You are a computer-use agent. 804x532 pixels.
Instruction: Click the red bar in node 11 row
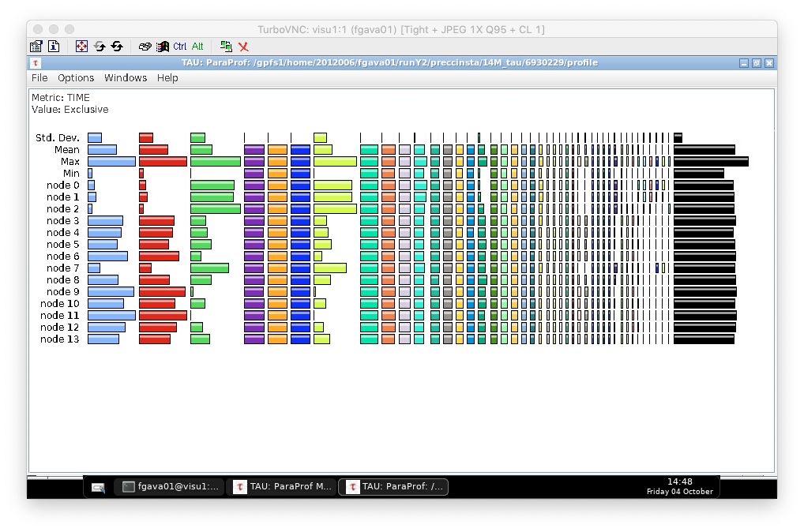point(163,315)
